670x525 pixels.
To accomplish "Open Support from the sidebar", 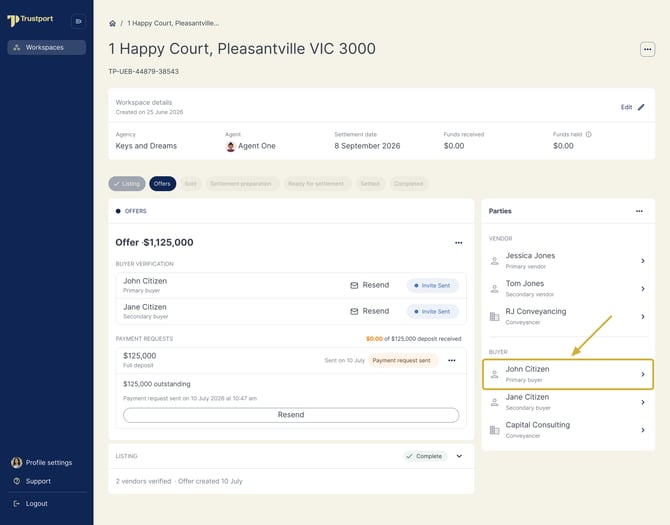I will click(x=32, y=481).
